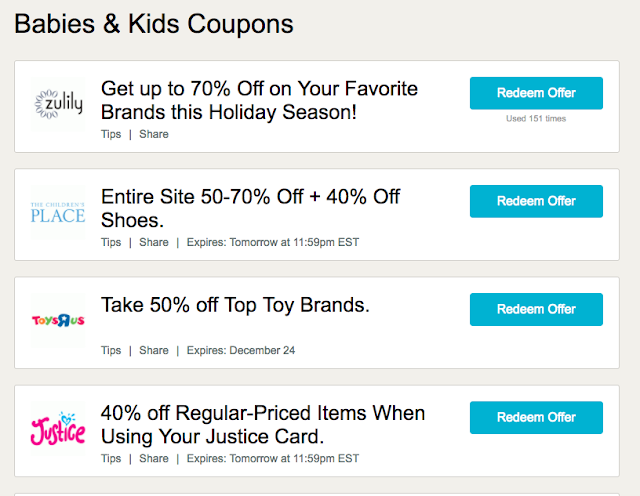
Task: Click The Children's Place logo
Action: 58,212
